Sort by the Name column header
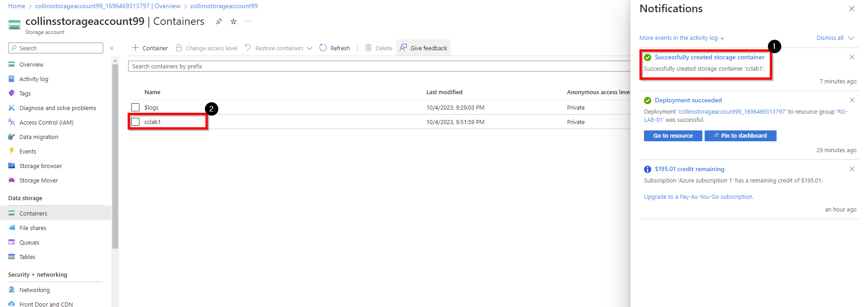The height and width of the screenshot is (307, 868). (x=153, y=92)
